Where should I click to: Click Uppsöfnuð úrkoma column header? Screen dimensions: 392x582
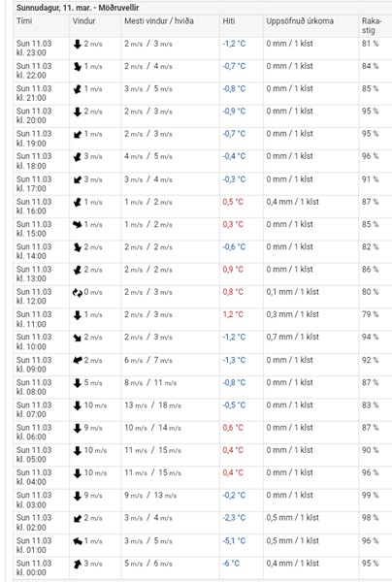point(300,20)
